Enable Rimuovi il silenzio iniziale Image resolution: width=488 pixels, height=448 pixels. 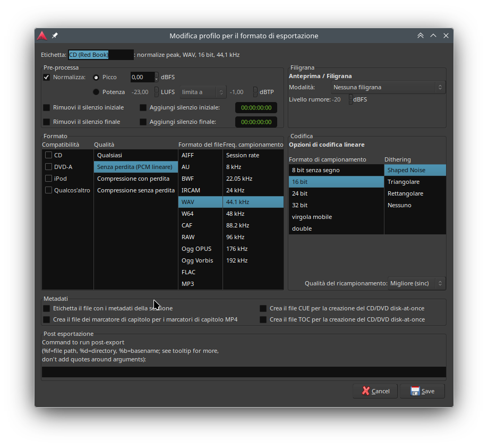47,107
